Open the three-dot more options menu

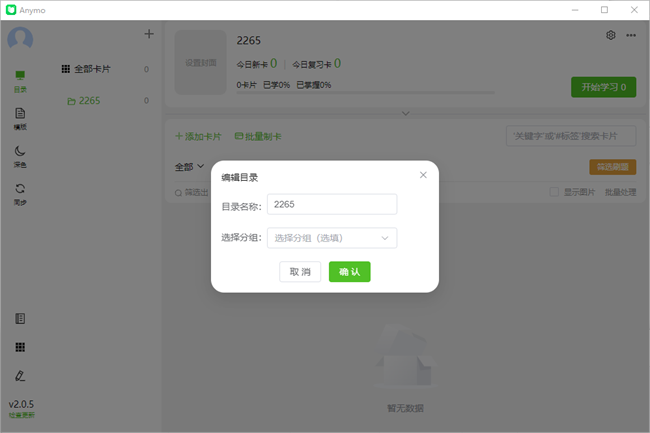point(631,35)
